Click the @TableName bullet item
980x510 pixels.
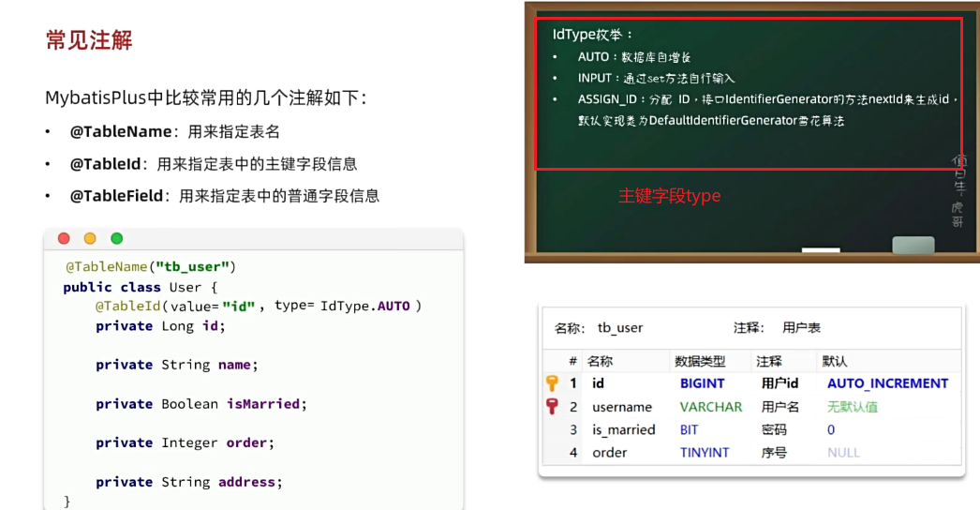pyautogui.click(x=174, y=131)
